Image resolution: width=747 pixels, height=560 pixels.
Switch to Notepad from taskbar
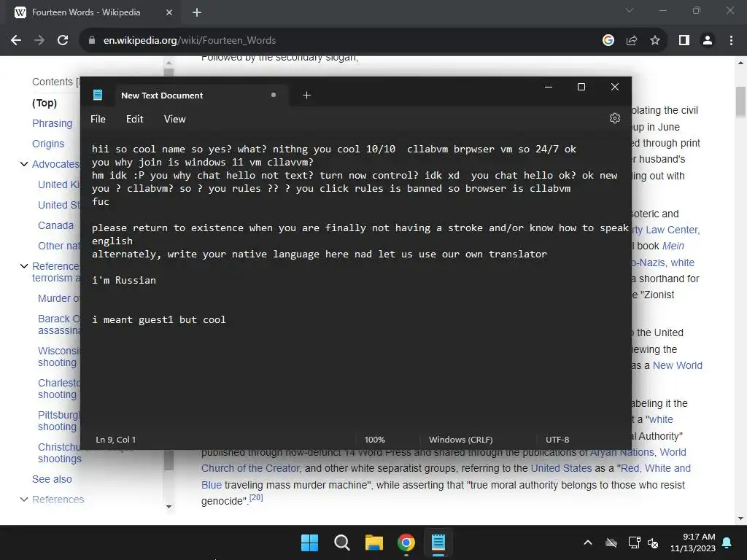(438, 542)
